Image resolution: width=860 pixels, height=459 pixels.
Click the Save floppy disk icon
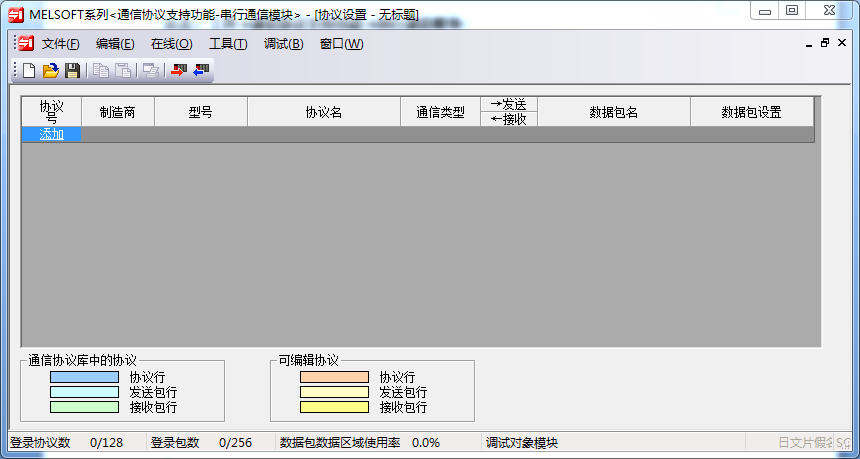(x=72, y=70)
